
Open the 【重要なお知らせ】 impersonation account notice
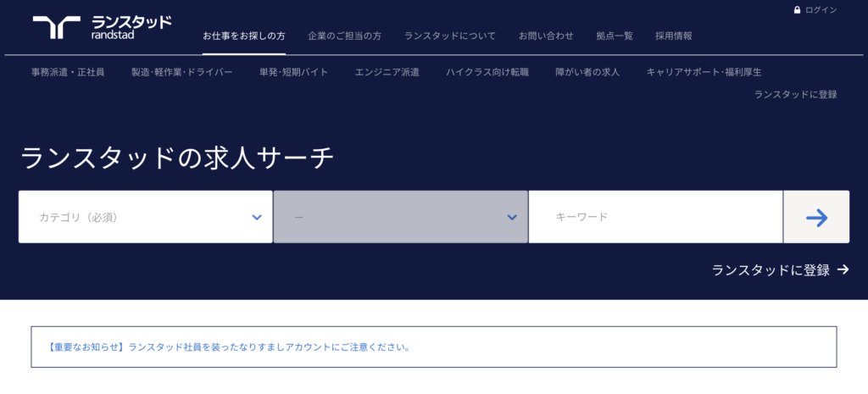(x=229, y=347)
